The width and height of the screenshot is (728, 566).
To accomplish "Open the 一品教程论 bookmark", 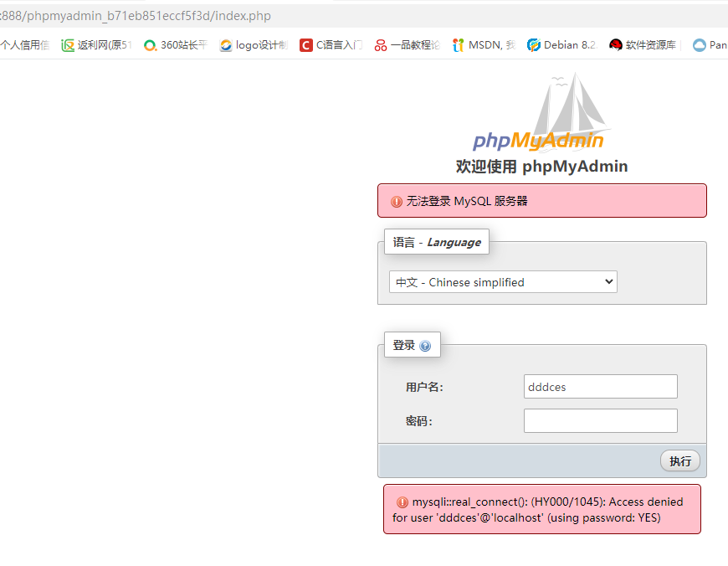I will (407, 45).
